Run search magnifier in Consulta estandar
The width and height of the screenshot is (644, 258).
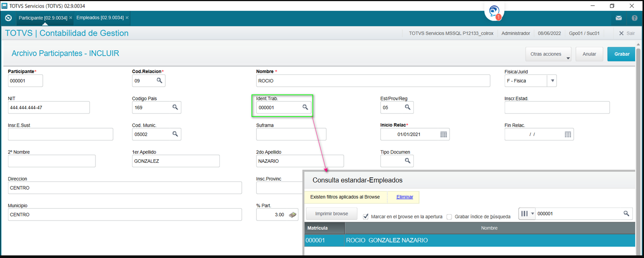(x=626, y=214)
